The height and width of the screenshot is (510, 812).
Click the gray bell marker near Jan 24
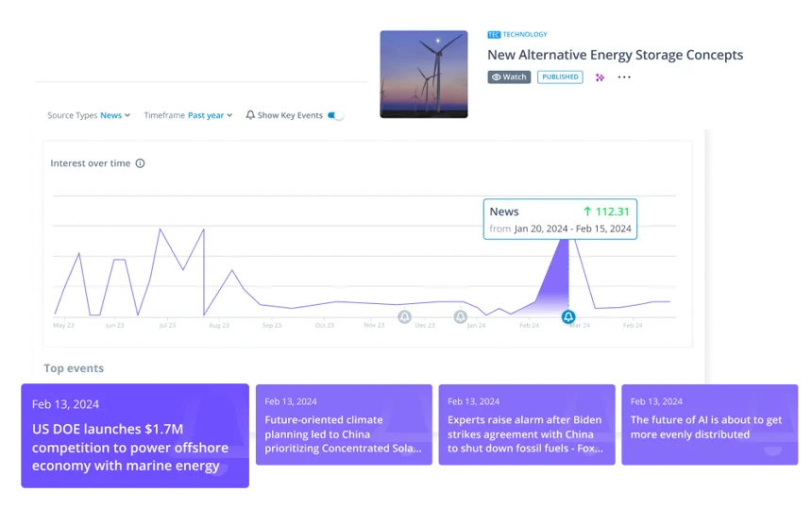click(x=461, y=316)
